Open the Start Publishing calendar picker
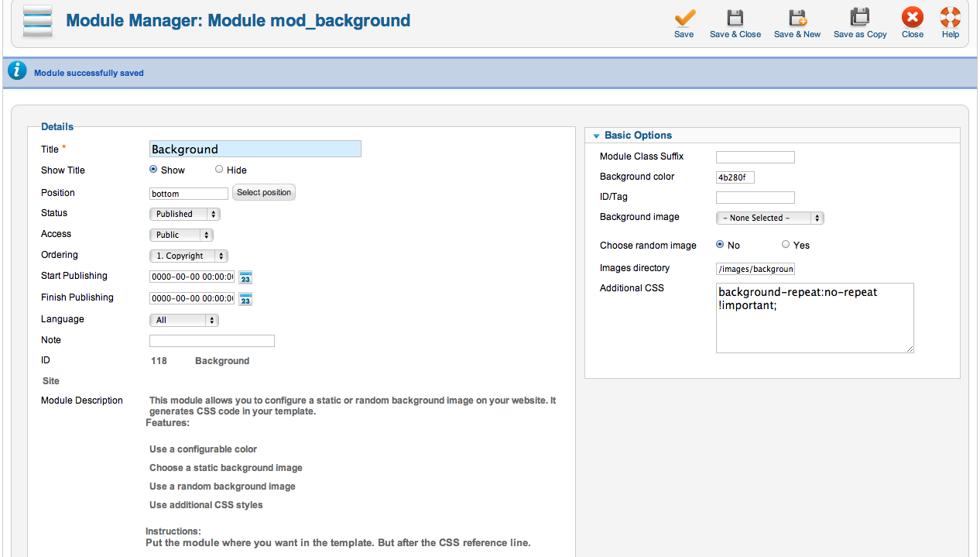The image size is (980, 557). click(245, 277)
